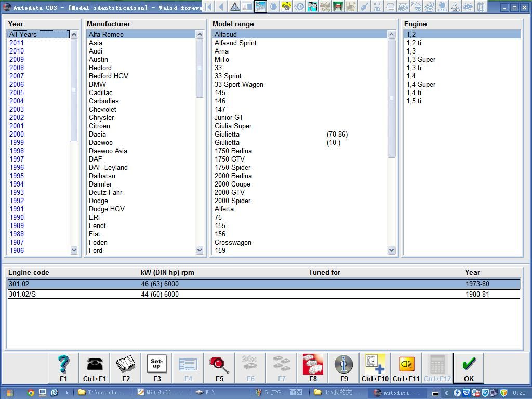The width and height of the screenshot is (532, 399).
Task: Click the telephone contact icon Ctrl+F1
Action: 95,367
